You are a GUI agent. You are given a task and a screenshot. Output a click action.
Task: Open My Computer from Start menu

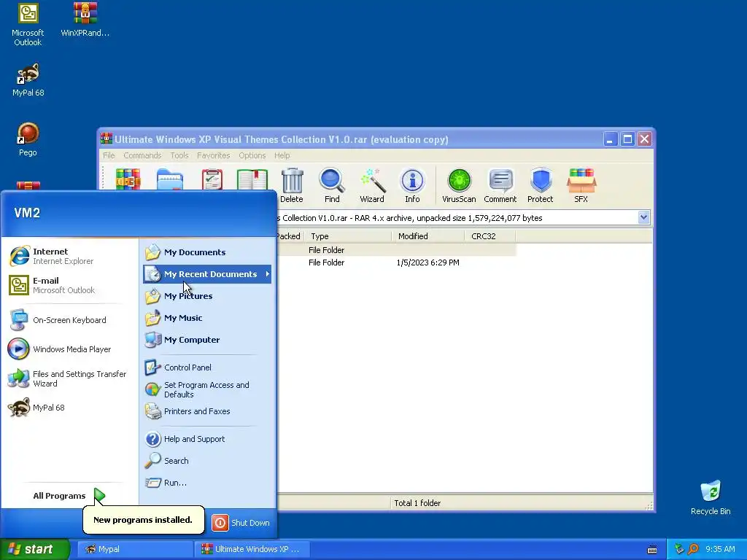207,340
